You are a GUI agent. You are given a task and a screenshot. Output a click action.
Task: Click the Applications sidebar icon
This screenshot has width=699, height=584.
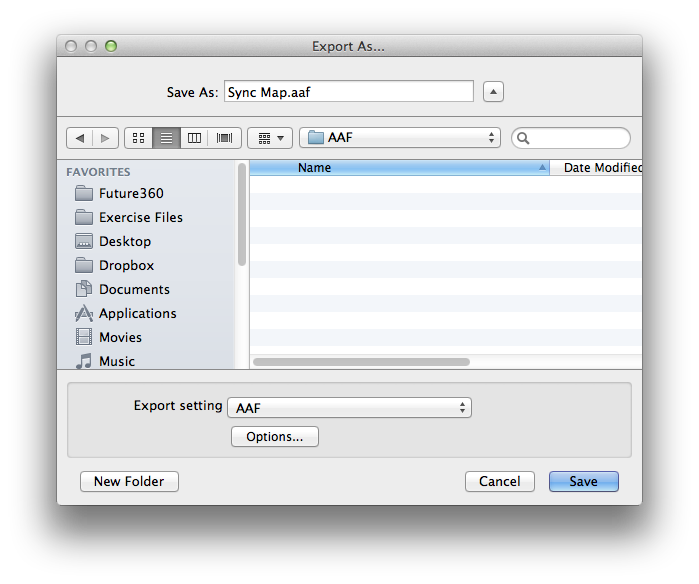(84, 314)
